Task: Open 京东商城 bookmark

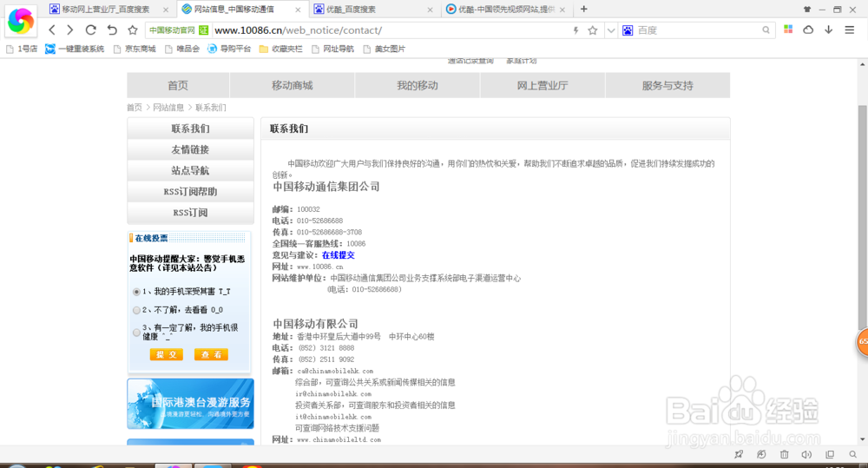Action: point(135,49)
